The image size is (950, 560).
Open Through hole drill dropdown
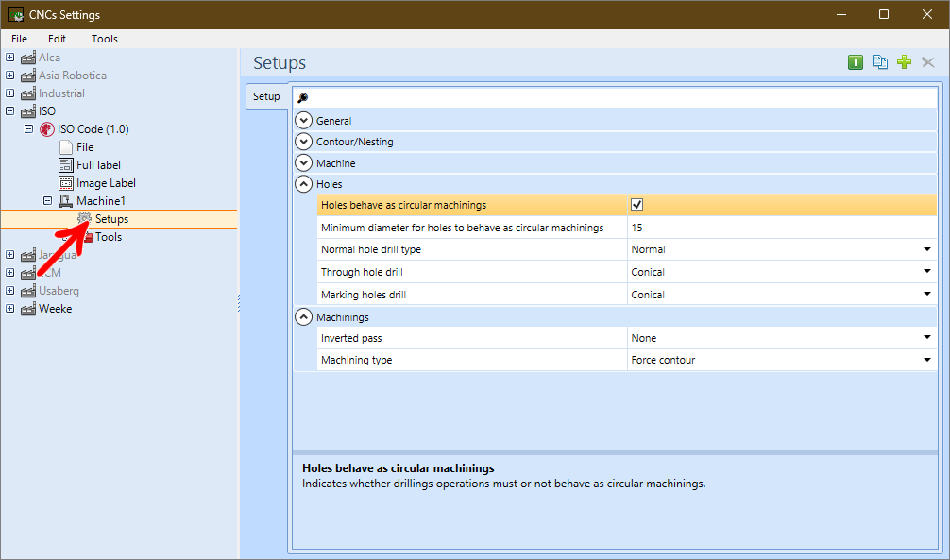pos(927,272)
